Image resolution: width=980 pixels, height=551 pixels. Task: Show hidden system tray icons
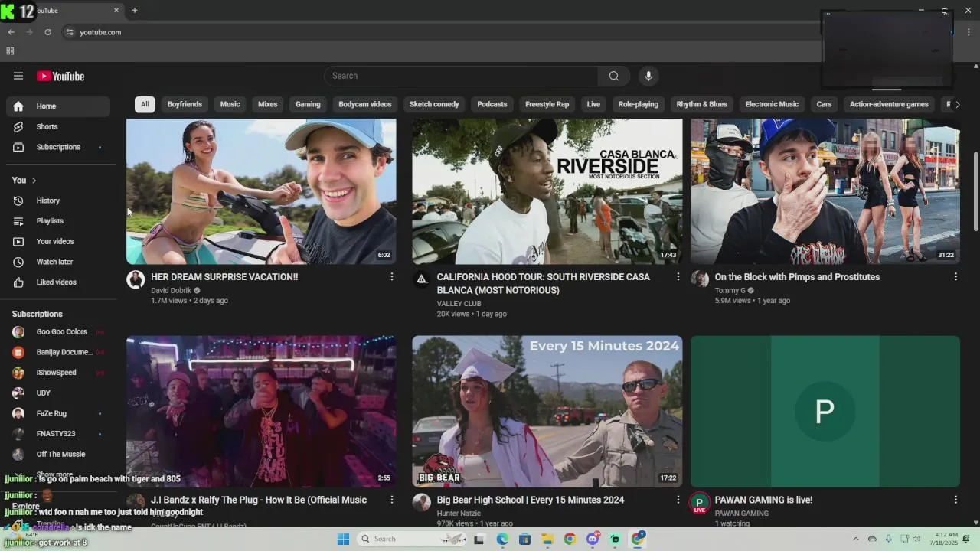point(856,539)
